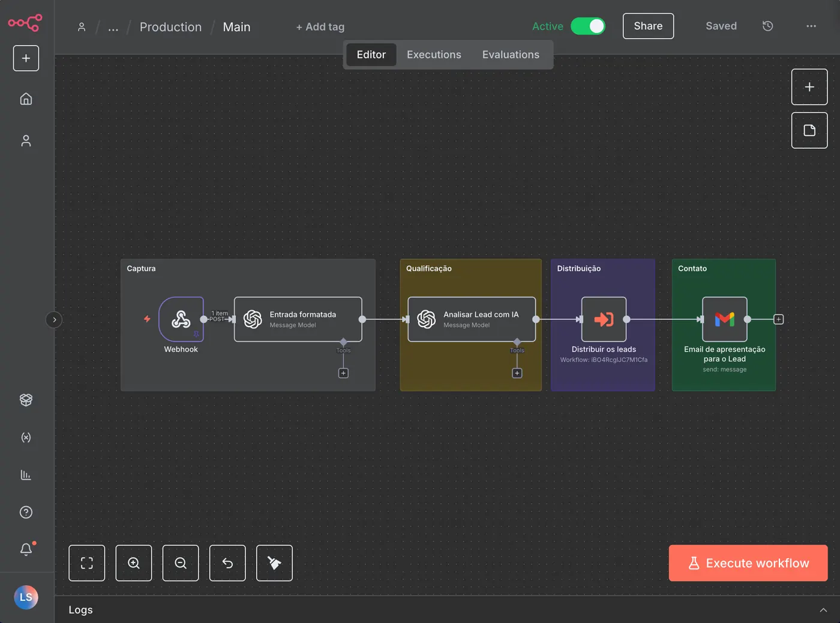Image resolution: width=840 pixels, height=623 pixels.
Task: Click Logs panel header
Action: click(447, 610)
